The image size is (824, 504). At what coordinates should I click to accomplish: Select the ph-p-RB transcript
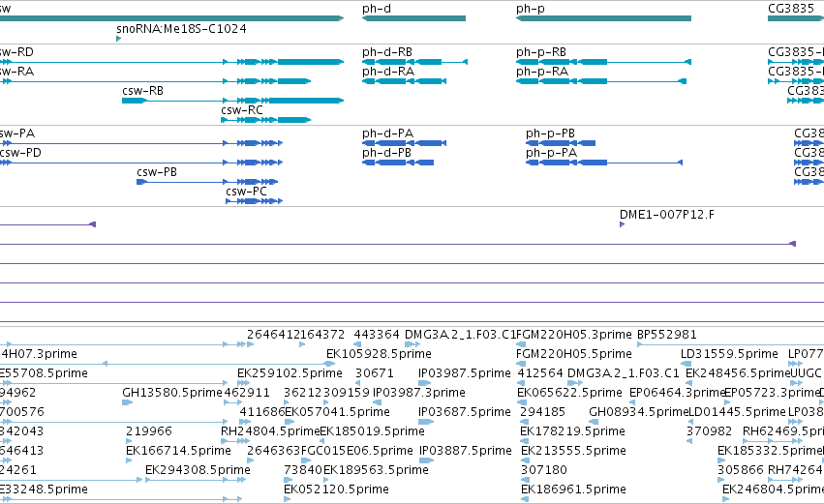point(540,52)
